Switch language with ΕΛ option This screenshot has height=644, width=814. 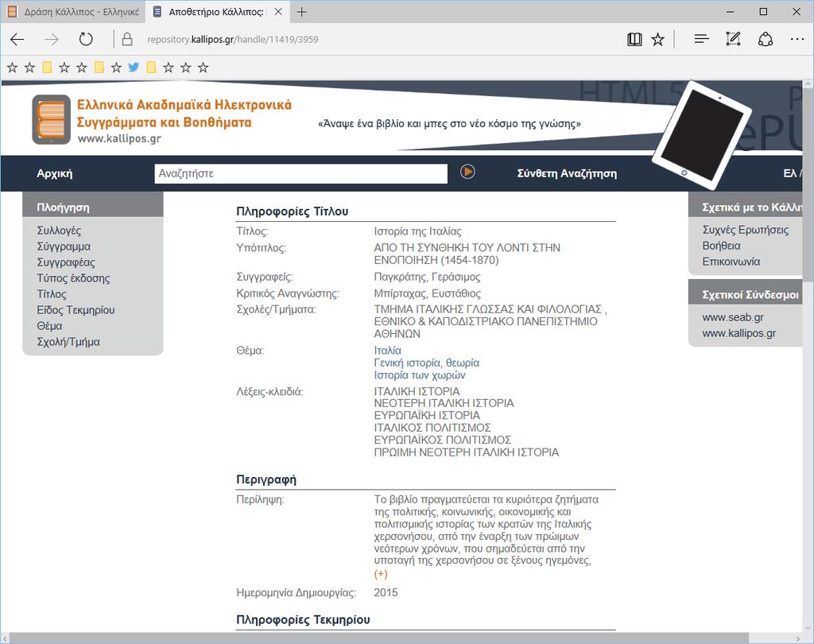click(x=789, y=173)
